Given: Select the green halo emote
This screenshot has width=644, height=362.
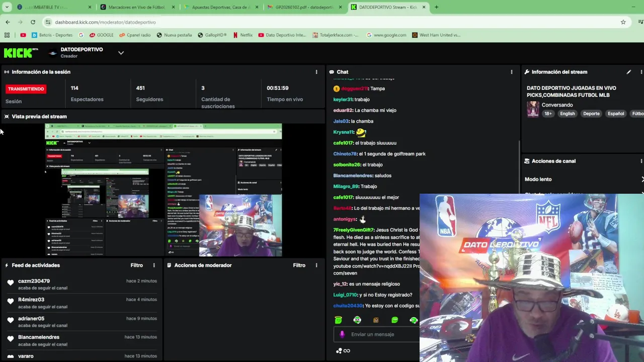Looking at the screenshot, I should click(338, 320).
